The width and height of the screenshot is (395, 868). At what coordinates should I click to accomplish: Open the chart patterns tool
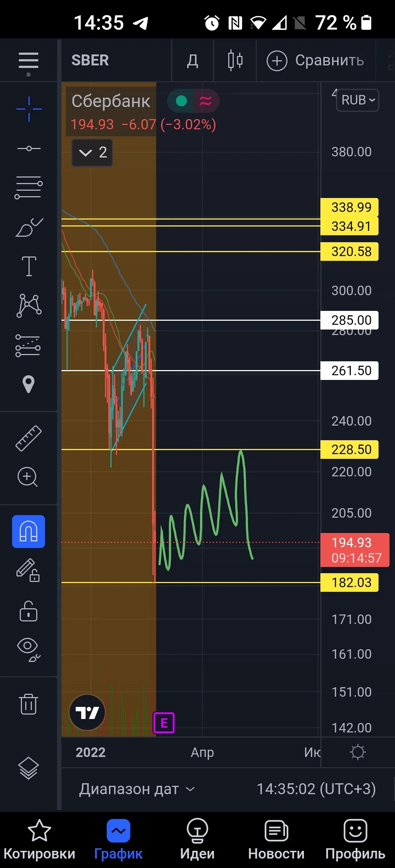click(29, 306)
